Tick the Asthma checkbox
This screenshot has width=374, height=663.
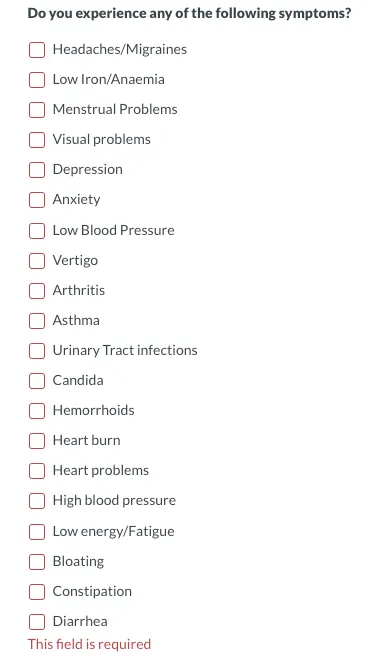[x=37, y=321]
